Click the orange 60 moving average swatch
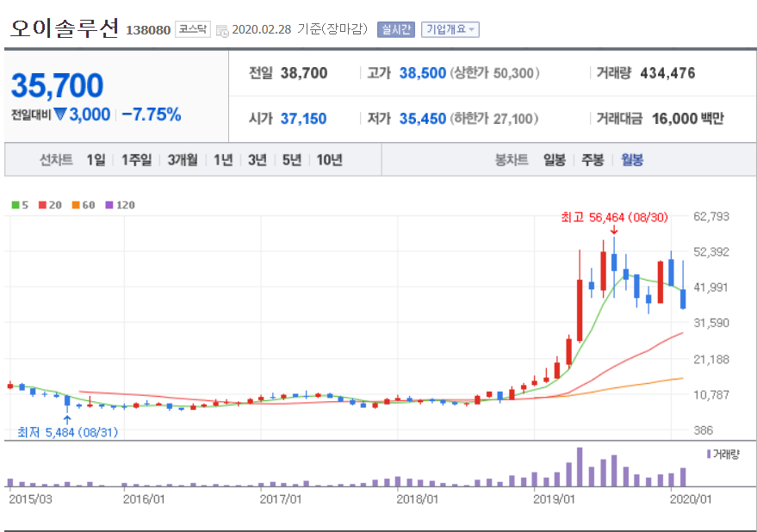 pyautogui.click(x=76, y=205)
